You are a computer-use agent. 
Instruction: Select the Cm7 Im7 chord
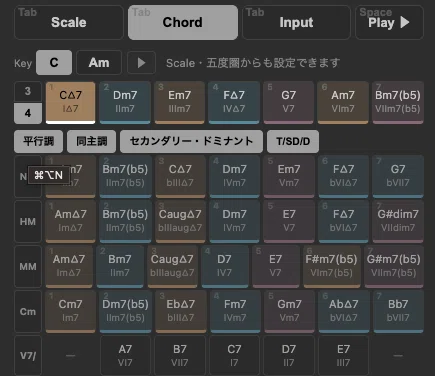coord(70,311)
